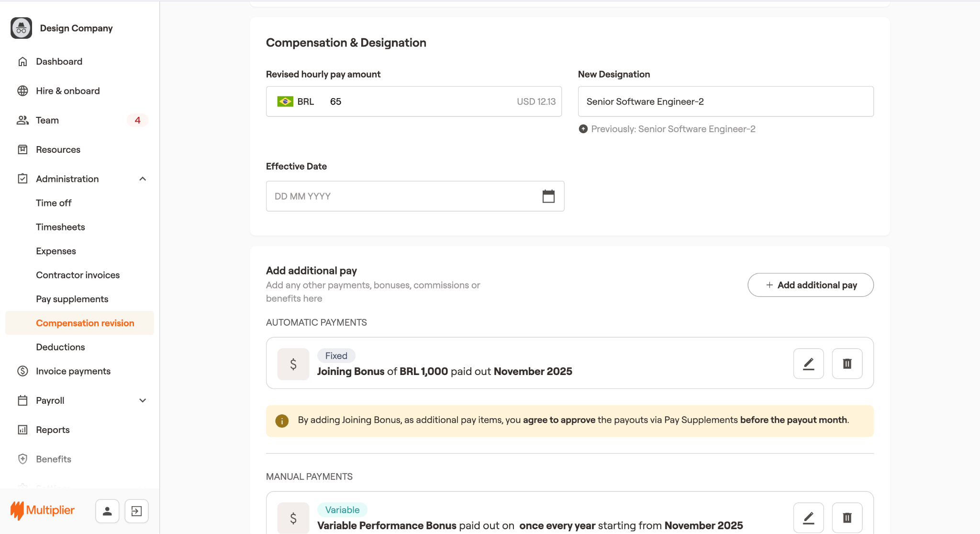Click the logout icon beside profile

(136, 511)
